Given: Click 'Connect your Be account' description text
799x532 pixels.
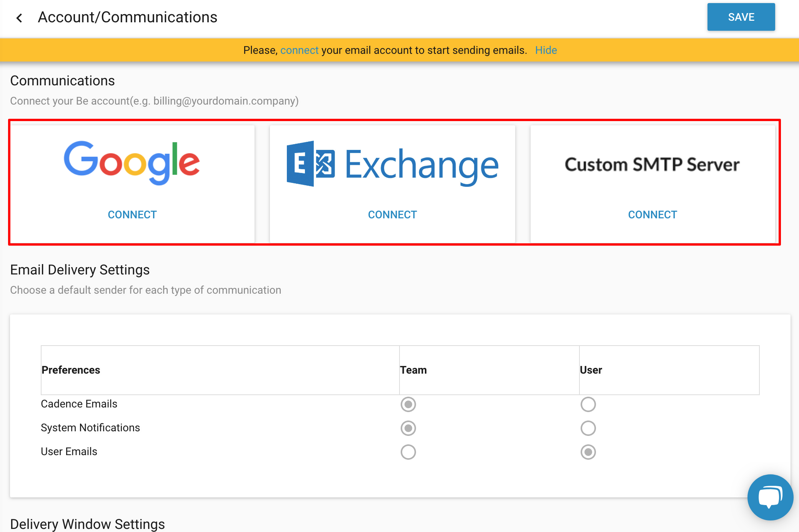Looking at the screenshot, I should click(x=155, y=101).
